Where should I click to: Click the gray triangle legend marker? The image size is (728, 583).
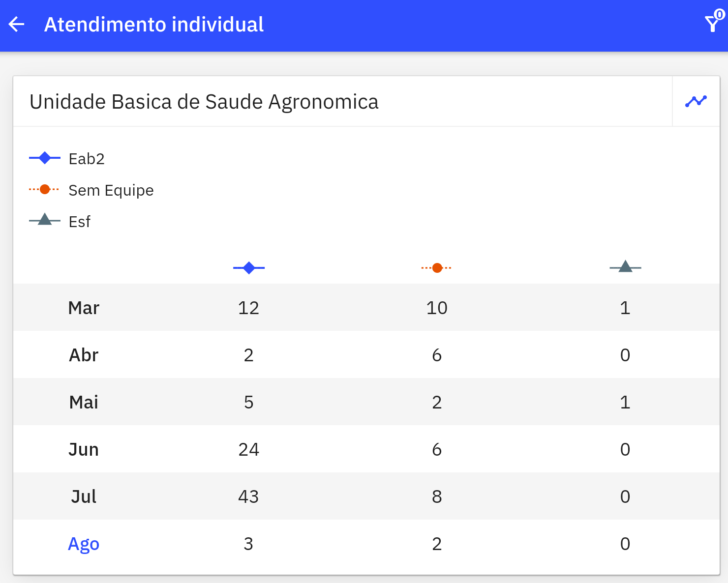tap(45, 219)
